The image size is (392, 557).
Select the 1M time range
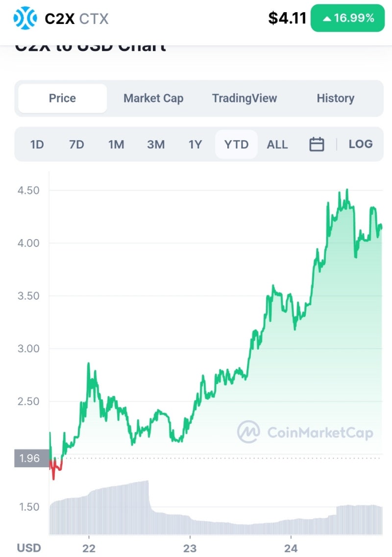(116, 145)
